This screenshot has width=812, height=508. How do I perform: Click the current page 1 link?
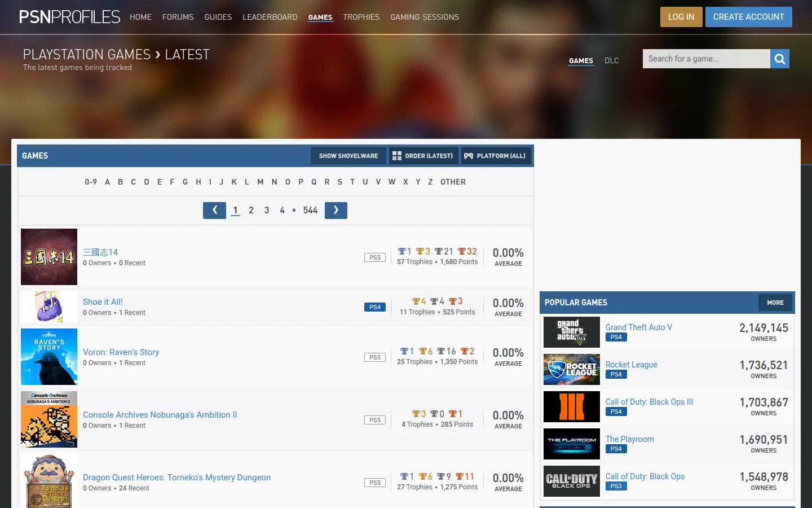(236, 210)
